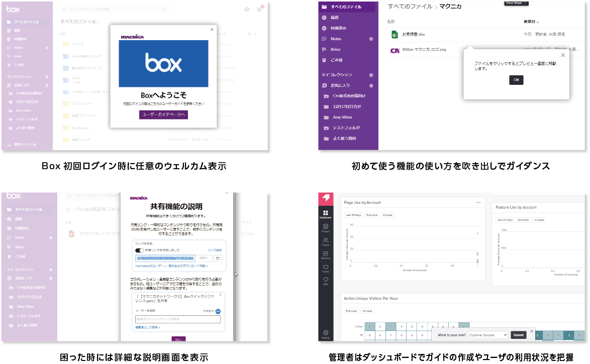Open 更新日 sort dropdown

[531, 22]
